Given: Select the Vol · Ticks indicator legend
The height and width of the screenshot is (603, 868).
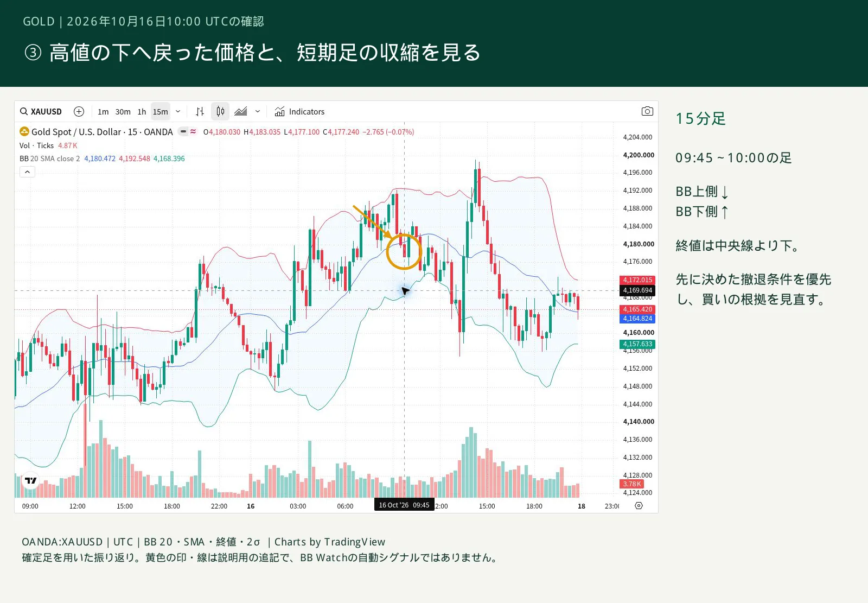Looking at the screenshot, I should click(x=37, y=145).
